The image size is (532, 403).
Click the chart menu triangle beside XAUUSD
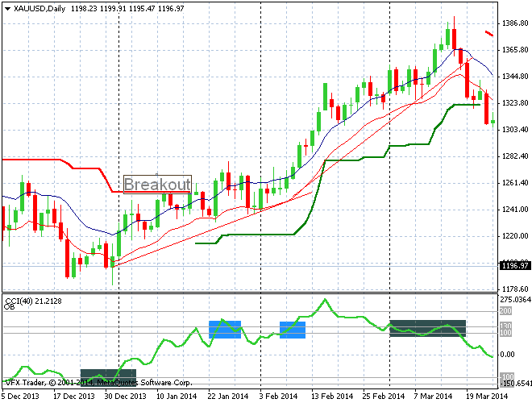[7, 7]
